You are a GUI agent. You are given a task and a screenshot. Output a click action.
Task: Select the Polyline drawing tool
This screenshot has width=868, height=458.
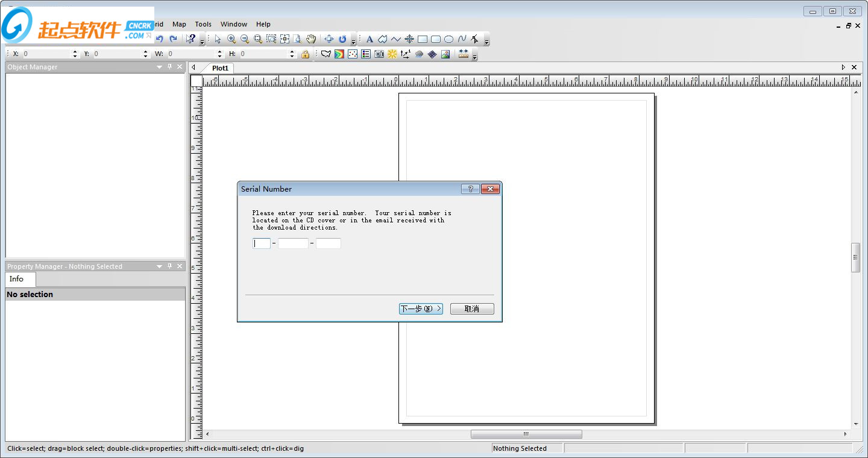[x=396, y=39]
